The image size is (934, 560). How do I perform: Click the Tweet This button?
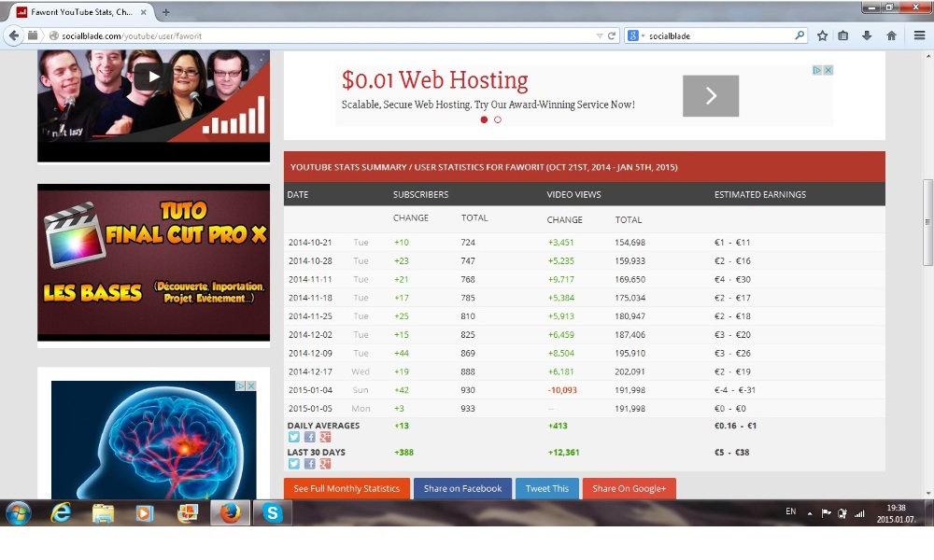tap(546, 488)
